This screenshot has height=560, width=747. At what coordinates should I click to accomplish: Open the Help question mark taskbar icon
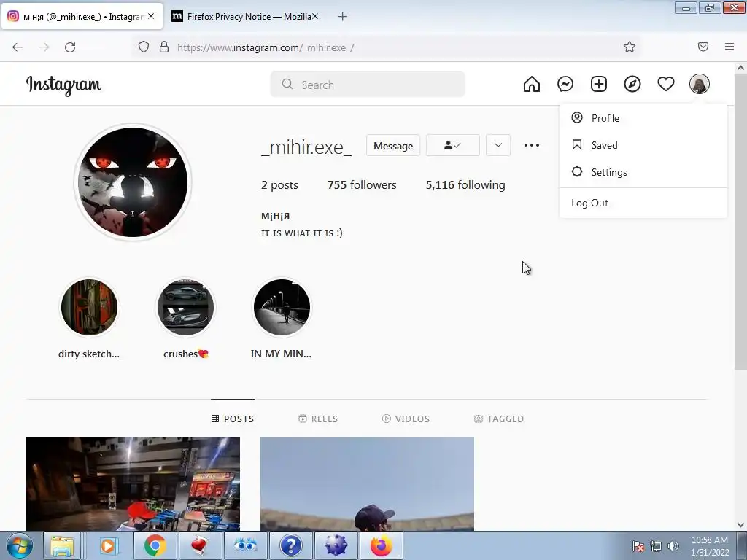(x=290, y=545)
